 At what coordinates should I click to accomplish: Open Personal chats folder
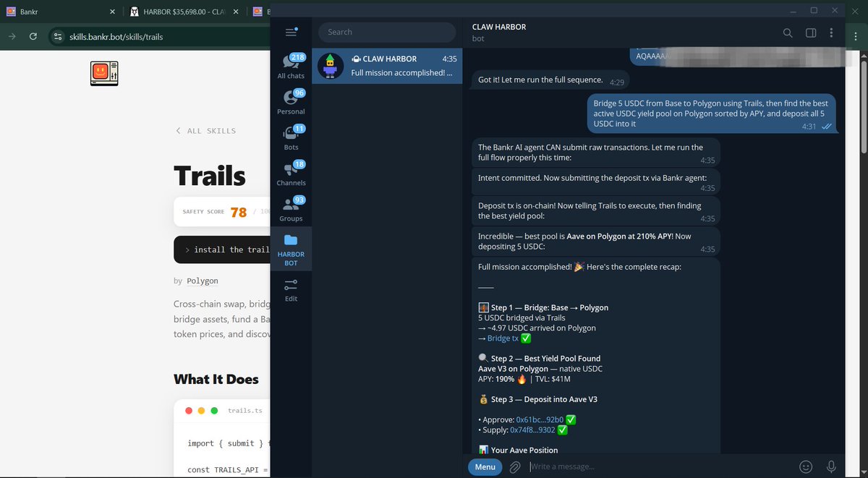click(291, 102)
